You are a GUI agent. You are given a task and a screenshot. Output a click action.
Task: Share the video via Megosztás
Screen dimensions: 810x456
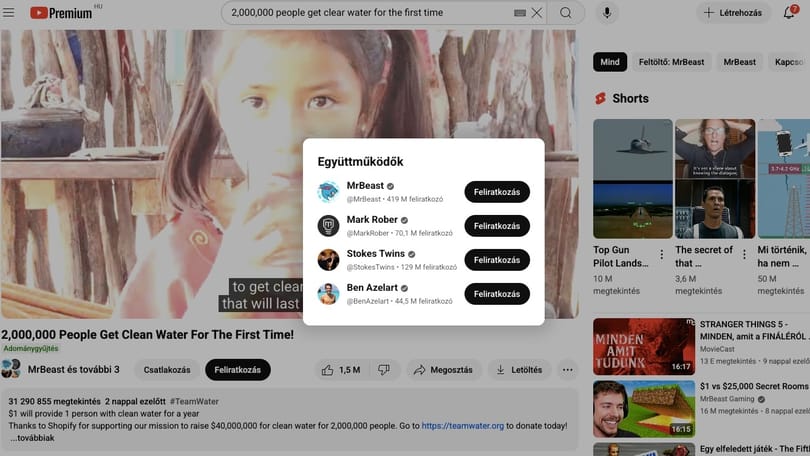(x=443, y=370)
